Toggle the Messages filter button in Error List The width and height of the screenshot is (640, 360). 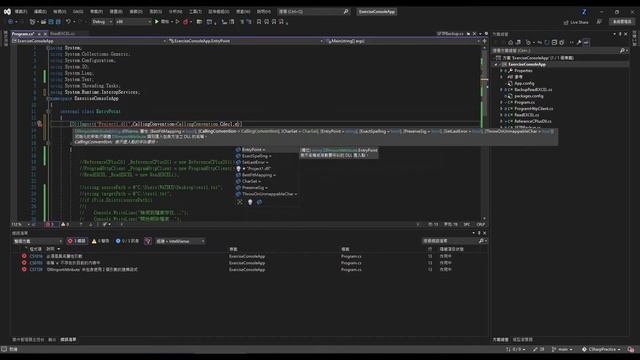point(127,241)
